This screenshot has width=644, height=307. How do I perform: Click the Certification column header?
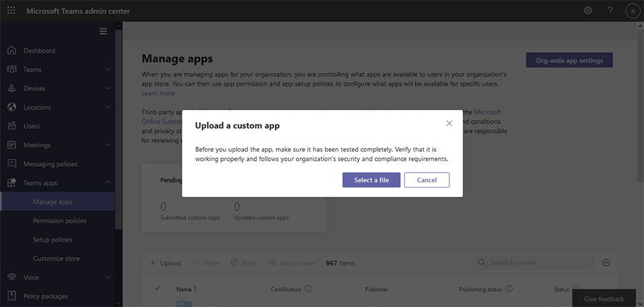[x=286, y=289]
